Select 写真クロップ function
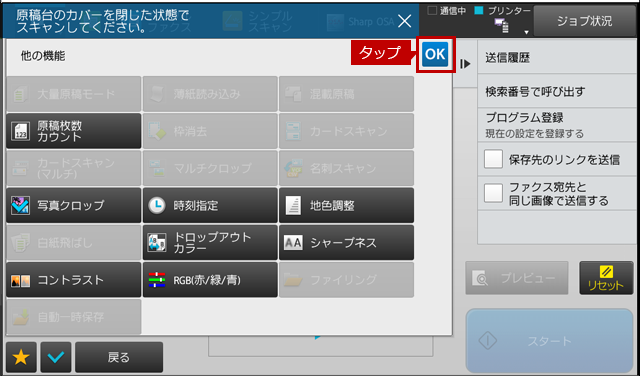The width and height of the screenshot is (640, 376). coord(73,205)
